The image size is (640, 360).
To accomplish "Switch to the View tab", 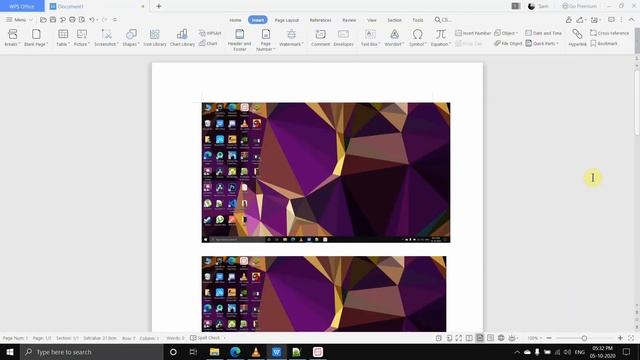I will pyautogui.click(x=371, y=20).
